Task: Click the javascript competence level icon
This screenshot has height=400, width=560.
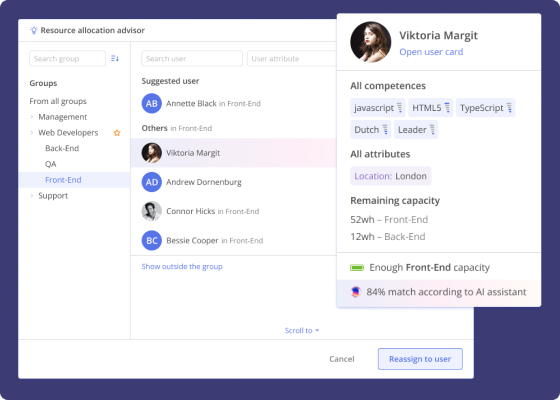Action: 400,108
